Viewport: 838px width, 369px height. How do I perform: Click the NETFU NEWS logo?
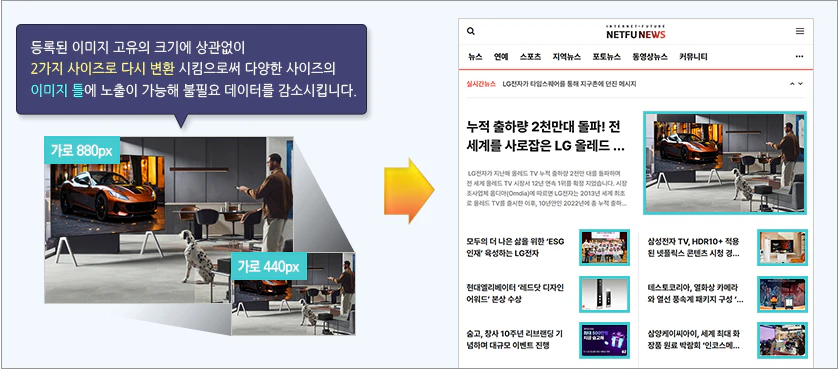coord(635,33)
